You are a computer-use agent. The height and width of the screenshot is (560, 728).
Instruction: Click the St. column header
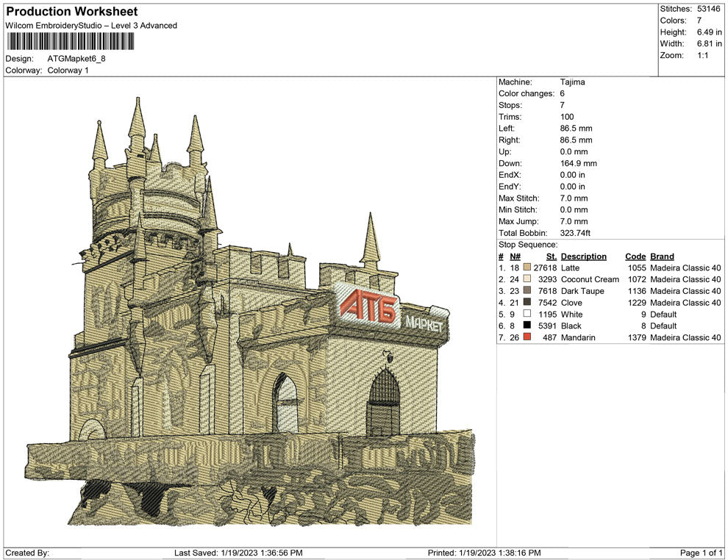click(551, 256)
